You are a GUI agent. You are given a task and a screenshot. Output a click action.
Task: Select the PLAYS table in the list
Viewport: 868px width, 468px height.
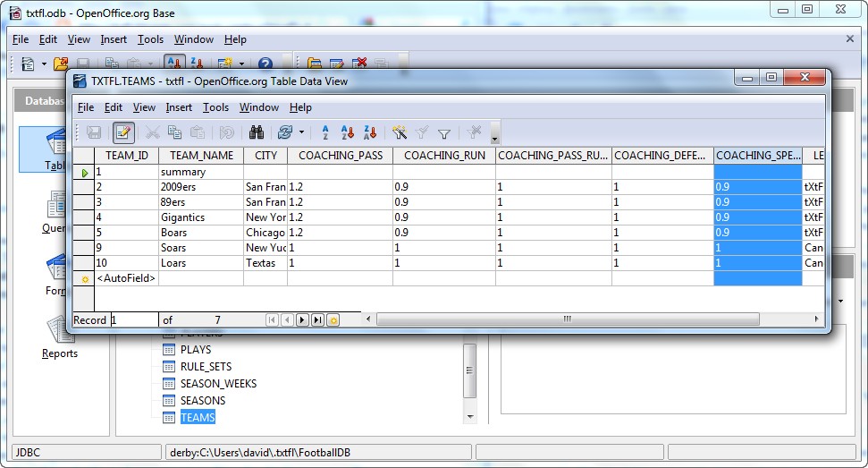coord(196,350)
